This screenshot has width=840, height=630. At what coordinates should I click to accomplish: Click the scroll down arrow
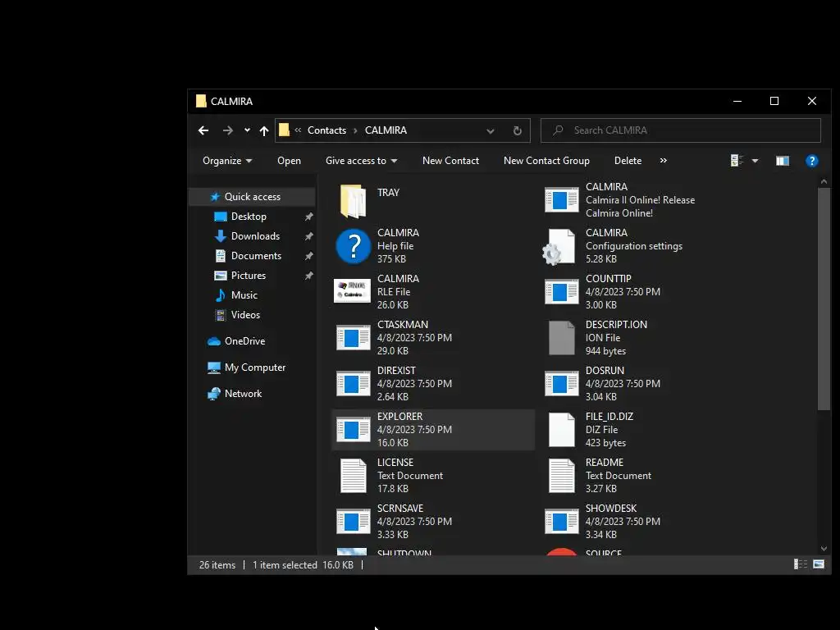coord(824,549)
